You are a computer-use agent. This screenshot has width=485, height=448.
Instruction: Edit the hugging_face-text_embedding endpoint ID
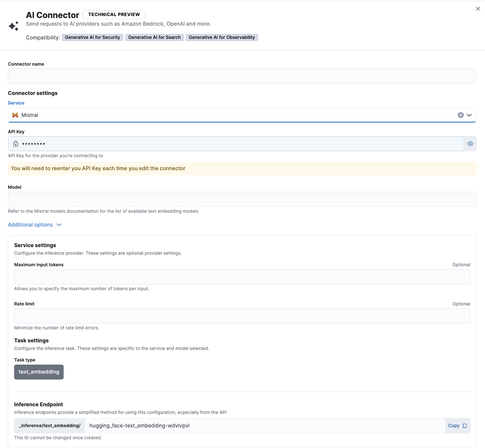click(x=265, y=426)
